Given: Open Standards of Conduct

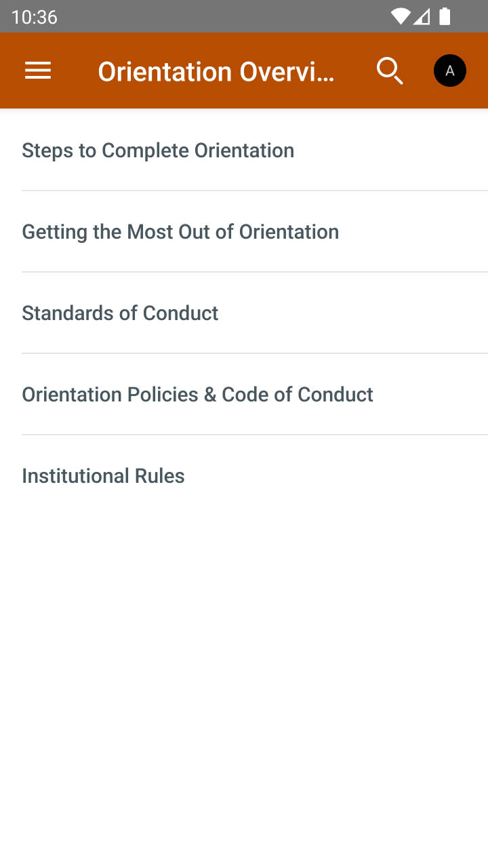Looking at the screenshot, I should (x=120, y=313).
